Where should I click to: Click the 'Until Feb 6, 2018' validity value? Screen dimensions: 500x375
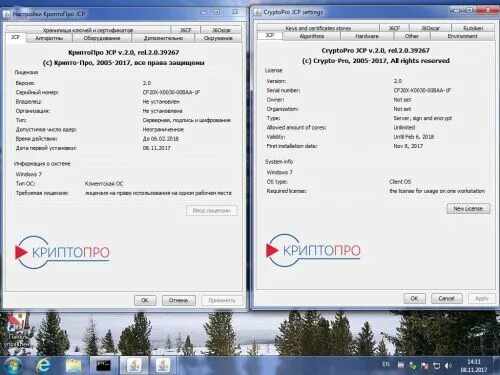[x=414, y=137]
